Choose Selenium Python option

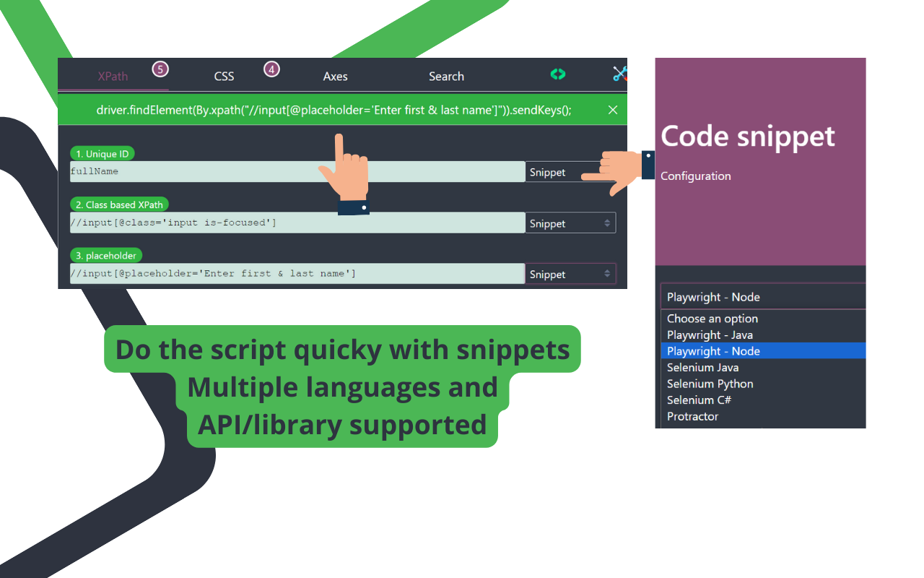[710, 384]
